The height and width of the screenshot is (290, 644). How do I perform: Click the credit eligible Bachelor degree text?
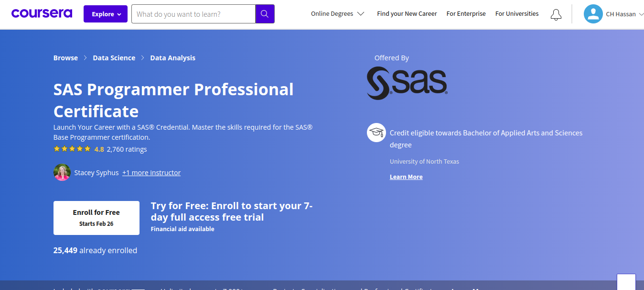[486, 139]
